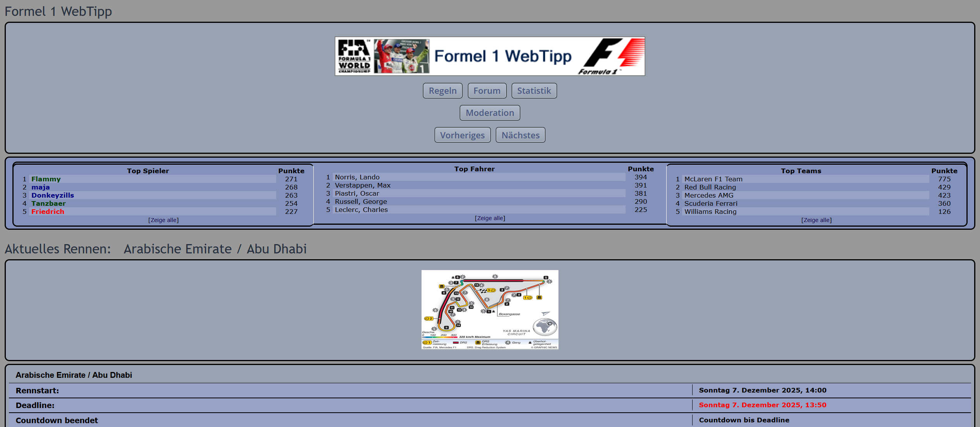Expand the full Top Fahrer list
Image resolution: width=980 pixels, height=427 pixels.
[x=490, y=218]
